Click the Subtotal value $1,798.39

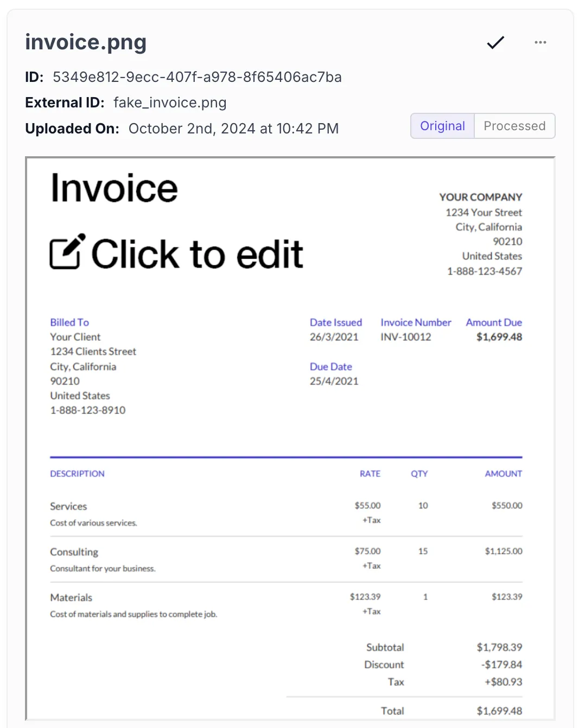click(499, 647)
